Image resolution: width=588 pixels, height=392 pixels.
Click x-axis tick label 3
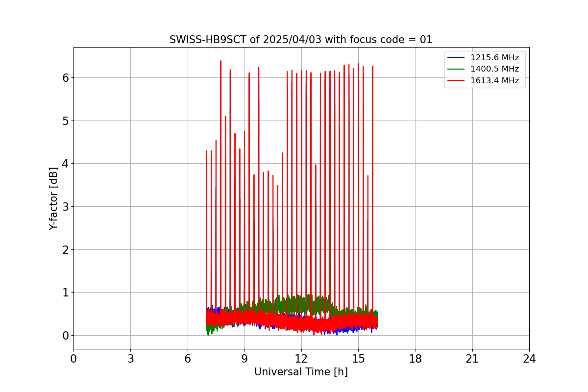[x=130, y=359]
